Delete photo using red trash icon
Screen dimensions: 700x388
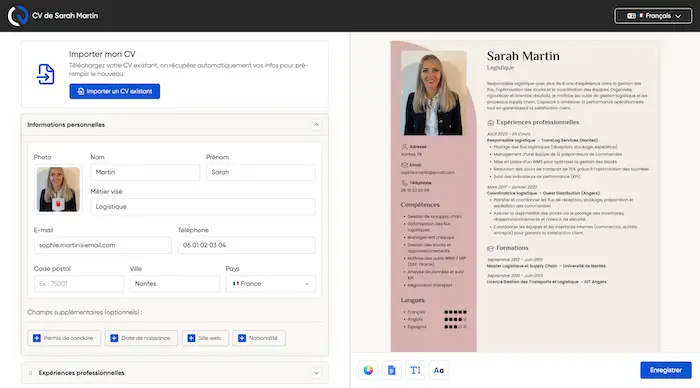tap(58, 204)
